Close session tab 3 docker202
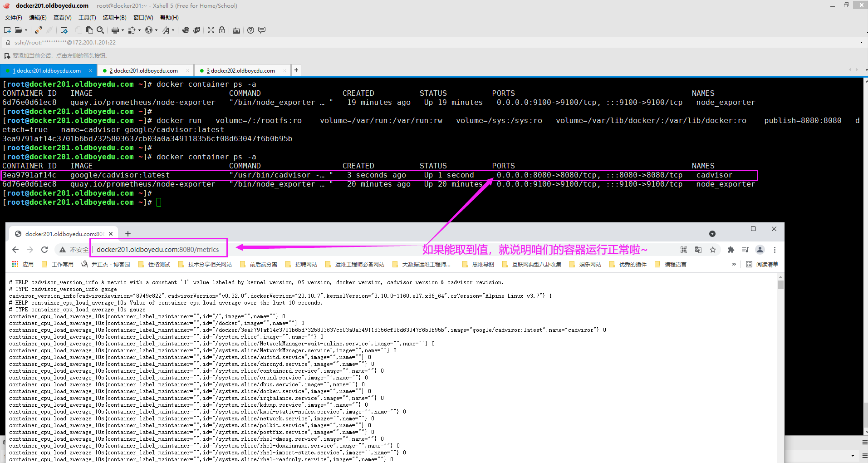Image resolution: width=868 pixels, height=463 pixels. pyautogui.click(x=284, y=71)
